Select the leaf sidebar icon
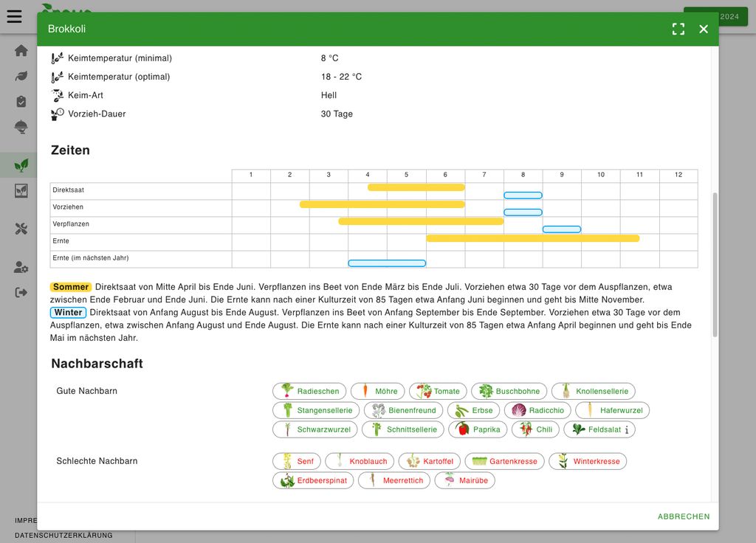756x543 pixels. [x=19, y=76]
